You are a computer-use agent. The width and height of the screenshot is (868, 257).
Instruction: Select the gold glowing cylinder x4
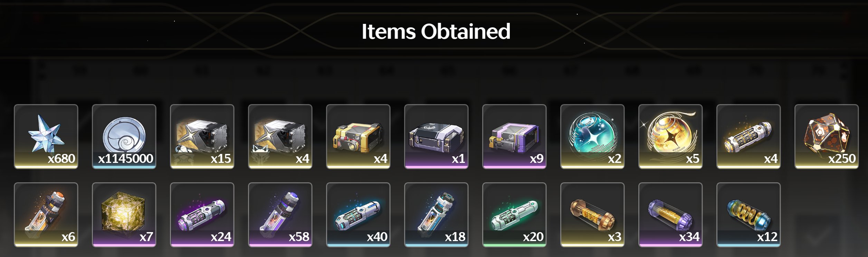coord(748,136)
